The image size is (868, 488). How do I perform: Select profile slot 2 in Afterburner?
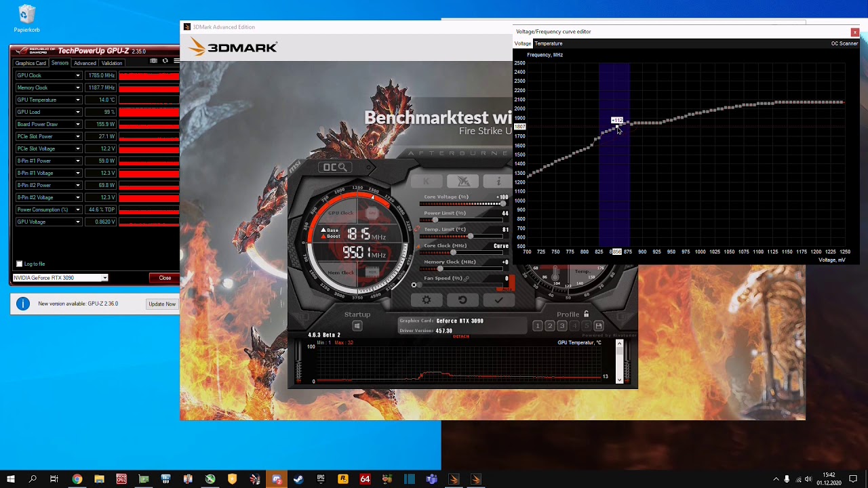point(549,326)
